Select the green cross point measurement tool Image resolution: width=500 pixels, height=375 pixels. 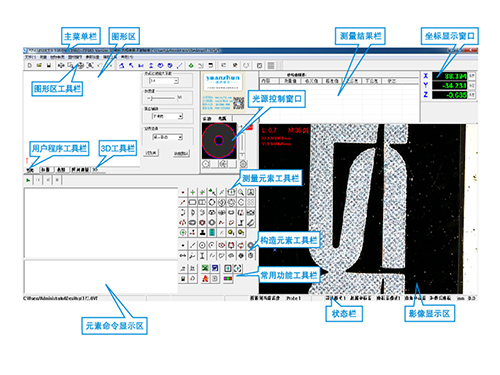coord(192,192)
